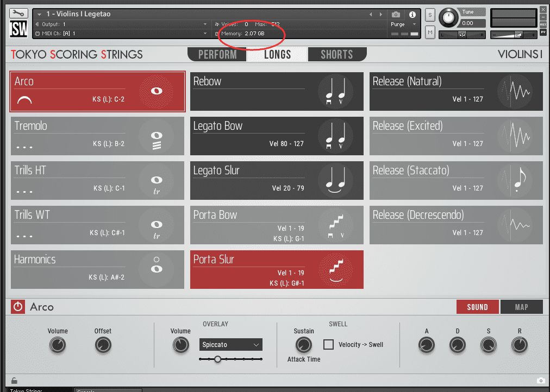Click the camera snapshot icon in header
Screen dimensions: 550x392
pos(396,15)
